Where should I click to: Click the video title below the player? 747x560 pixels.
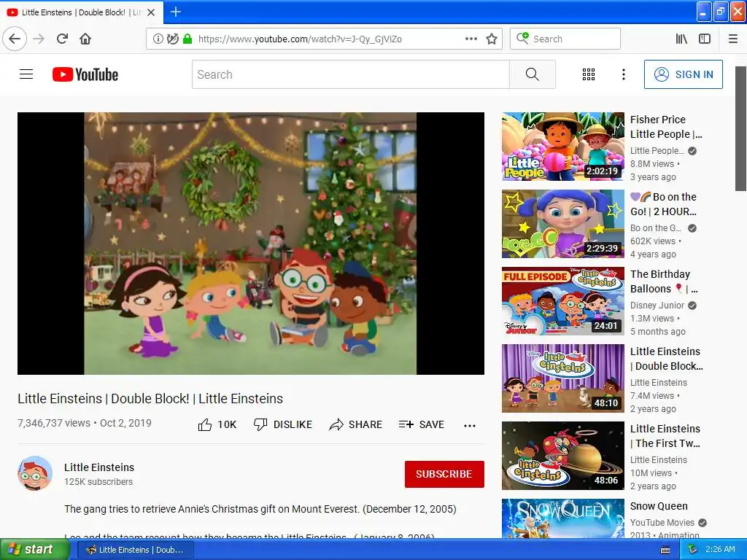(x=150, y=399)
